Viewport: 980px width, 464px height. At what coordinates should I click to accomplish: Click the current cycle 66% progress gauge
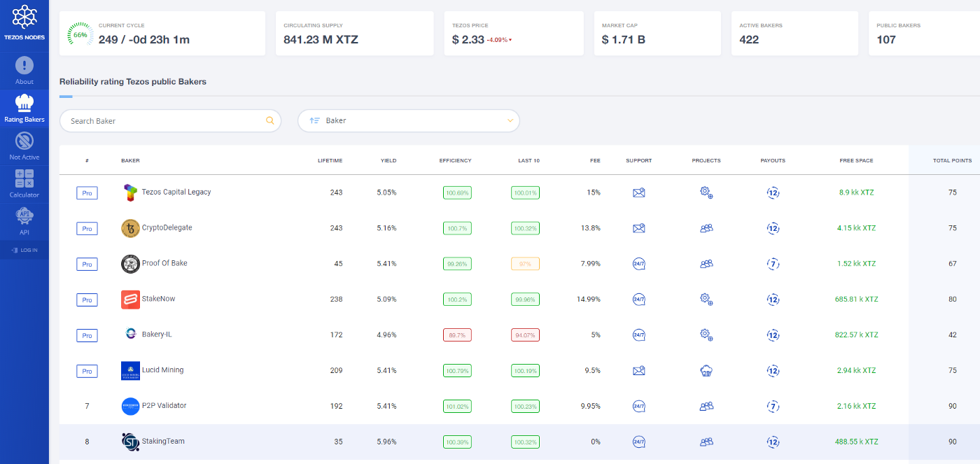[80, 34]
